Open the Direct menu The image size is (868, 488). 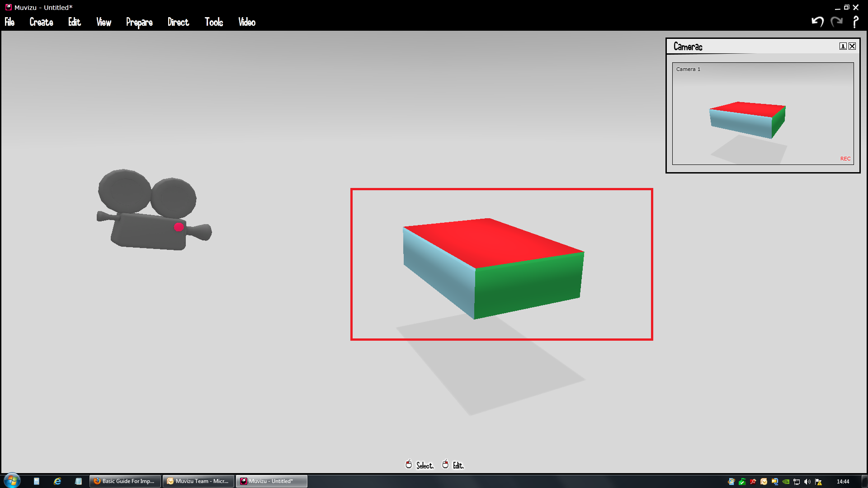click(178, 22)
